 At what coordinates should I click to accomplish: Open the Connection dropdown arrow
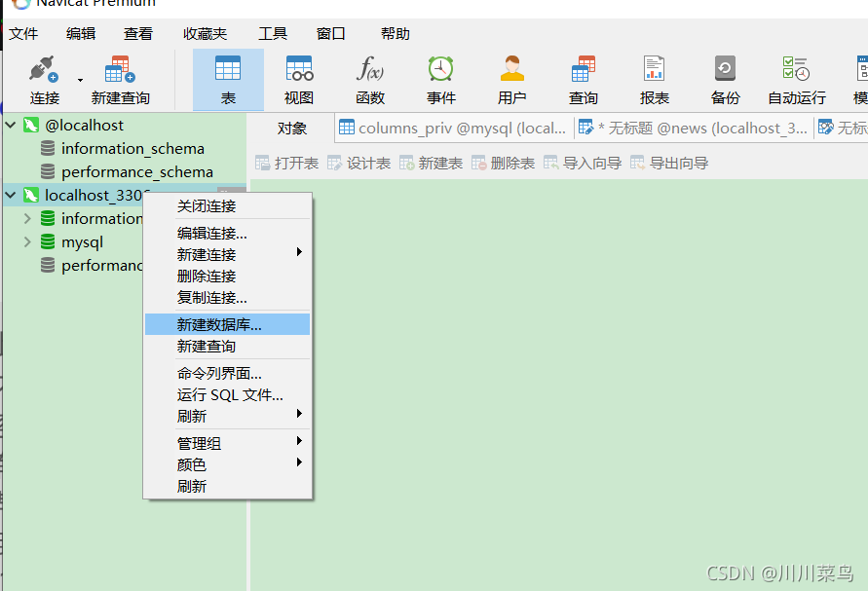80,80
